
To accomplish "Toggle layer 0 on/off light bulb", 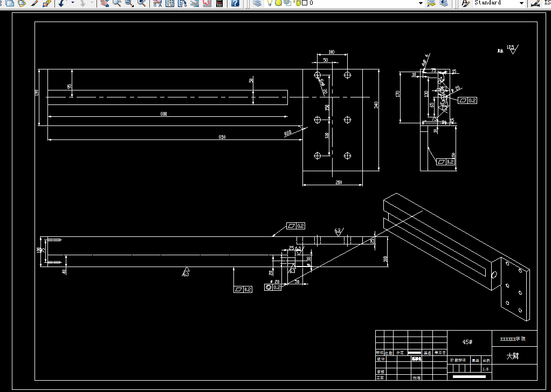I will point(270,3).
